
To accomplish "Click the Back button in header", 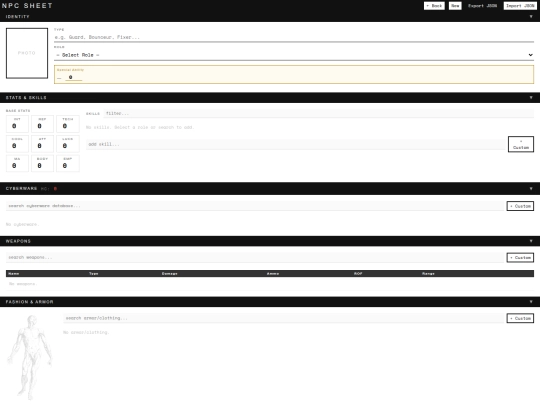I will pos(434,6).
